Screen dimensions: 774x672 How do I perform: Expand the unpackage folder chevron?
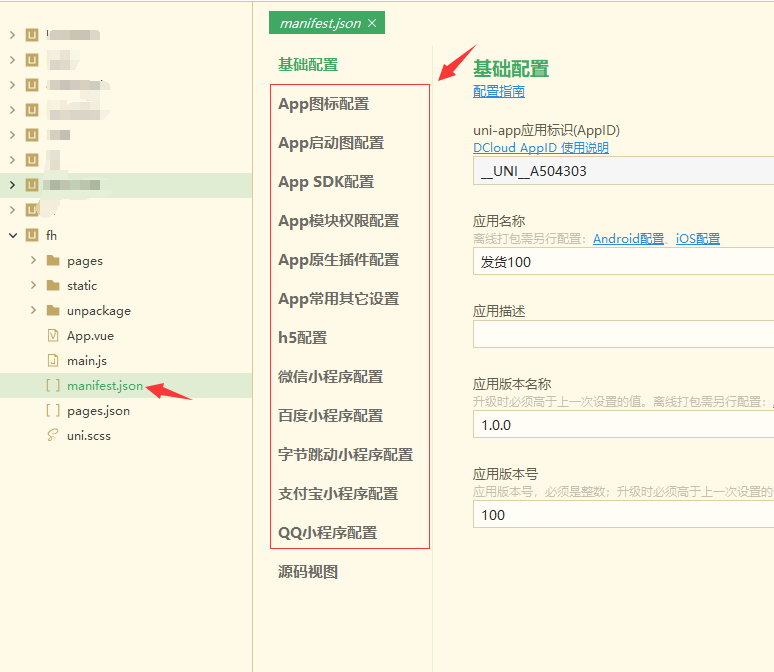point(33,310)
